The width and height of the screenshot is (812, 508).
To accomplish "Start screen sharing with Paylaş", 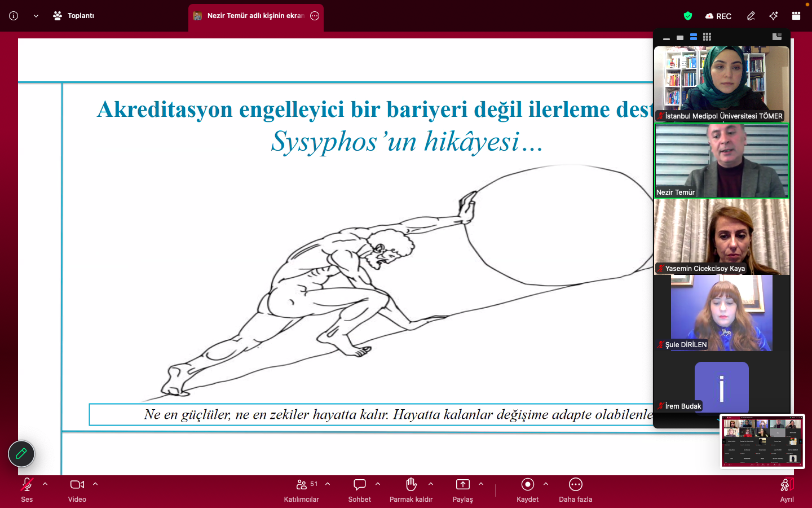I will [463, 489].
